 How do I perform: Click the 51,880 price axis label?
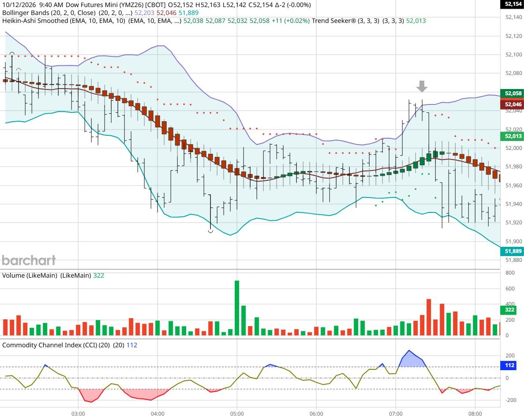[x=514, y=260]
